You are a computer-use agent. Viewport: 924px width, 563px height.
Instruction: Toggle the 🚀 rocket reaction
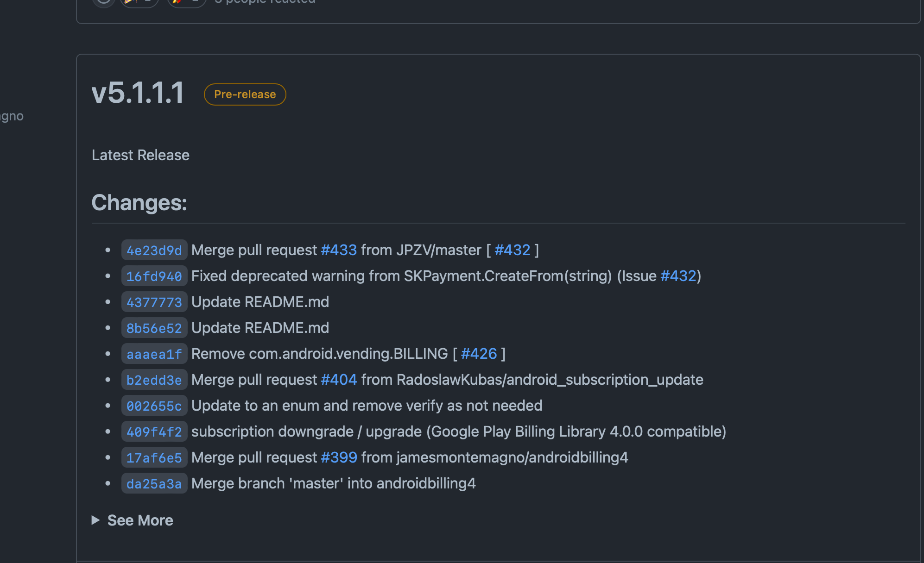[186, 2]
